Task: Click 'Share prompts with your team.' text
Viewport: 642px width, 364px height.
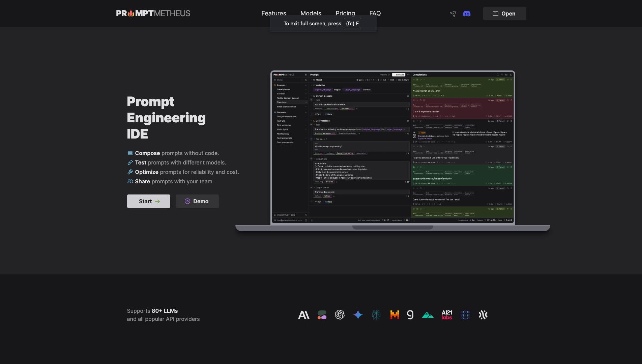Action: [x=174, y=181]
